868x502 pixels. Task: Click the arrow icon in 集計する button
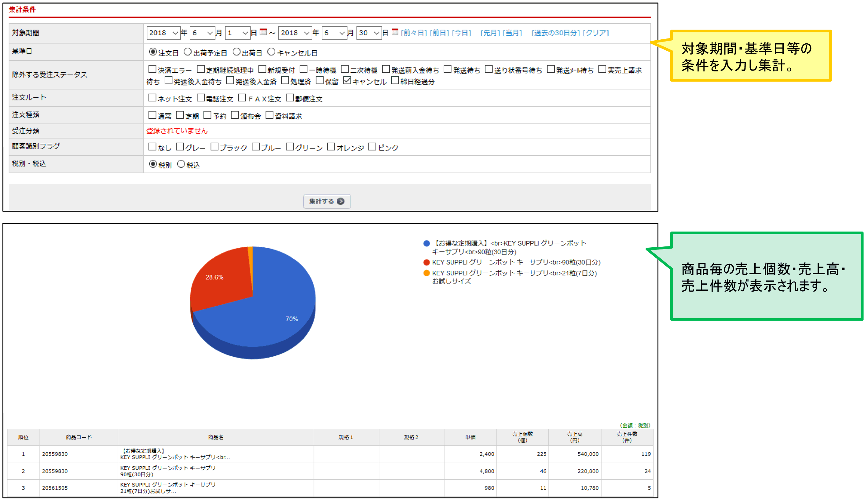pos(340,202)
